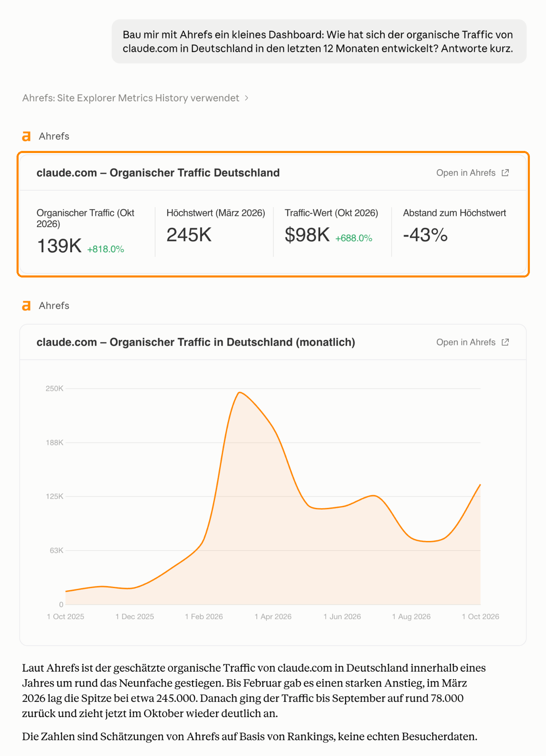Click the 139K organic traffic value
546x756 pixels.
60,246
